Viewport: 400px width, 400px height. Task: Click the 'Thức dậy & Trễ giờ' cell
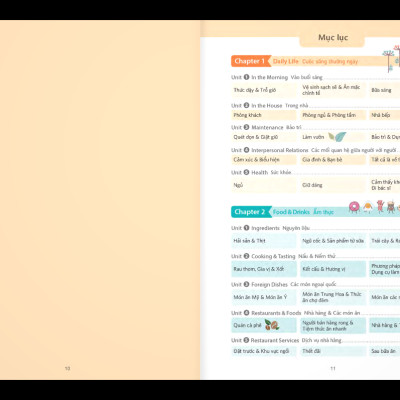click(x=264, y=90)
